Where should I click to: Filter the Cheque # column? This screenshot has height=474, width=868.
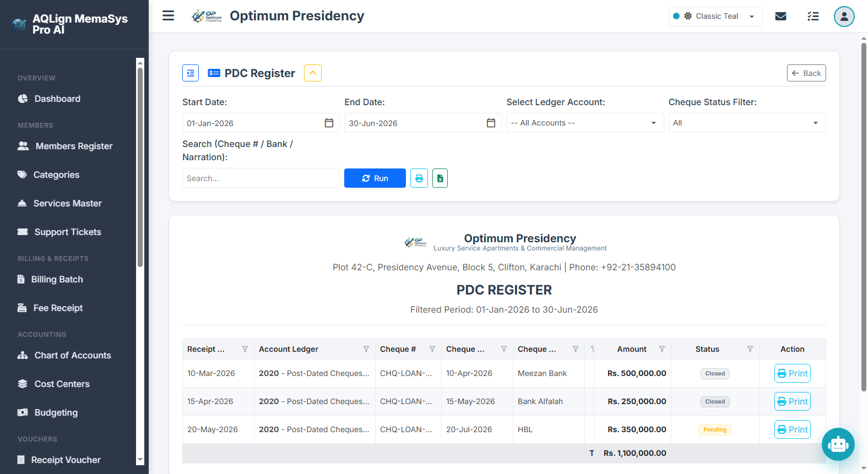coord(432,349)
